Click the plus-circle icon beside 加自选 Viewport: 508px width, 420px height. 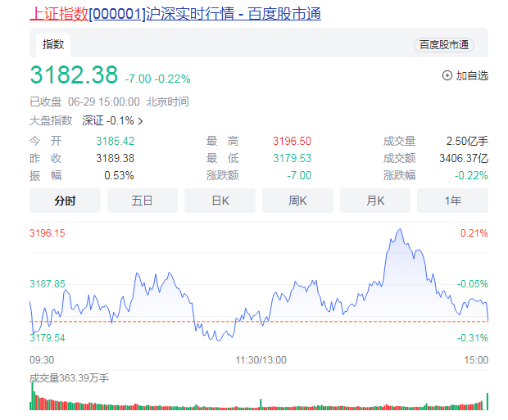coord(447,75)
